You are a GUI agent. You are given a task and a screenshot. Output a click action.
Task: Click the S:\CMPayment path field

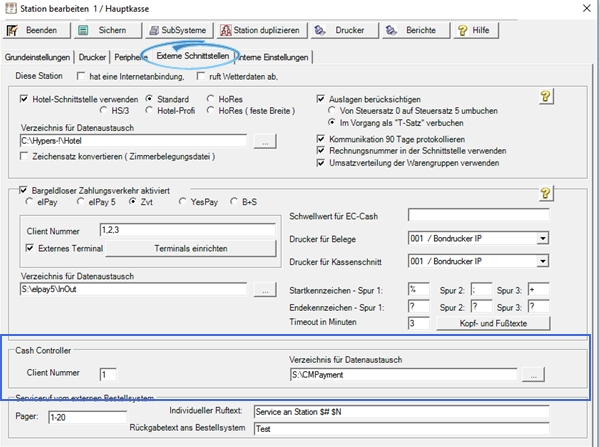point(404,375)
